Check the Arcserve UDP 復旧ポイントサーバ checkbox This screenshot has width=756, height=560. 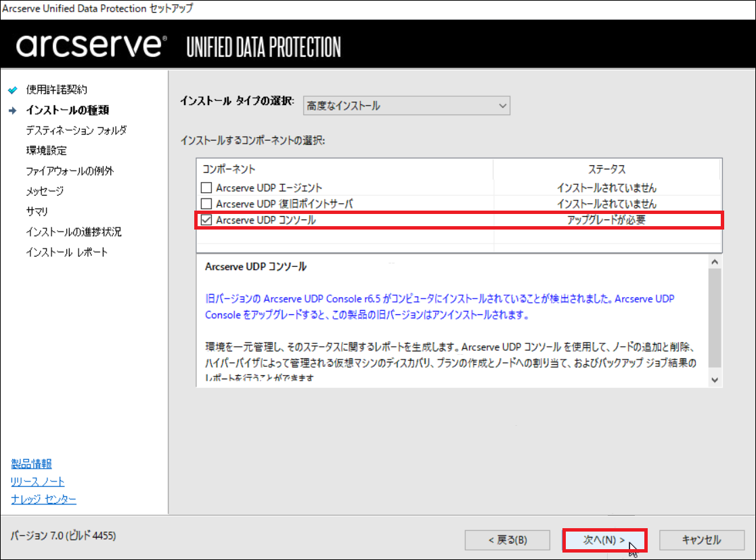tap(206, 204)
